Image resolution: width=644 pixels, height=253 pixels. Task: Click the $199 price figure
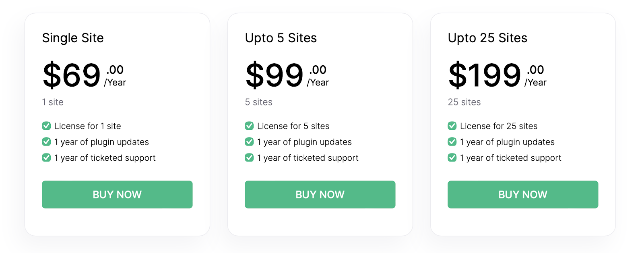pyautogui.click(x=485, y=75)
